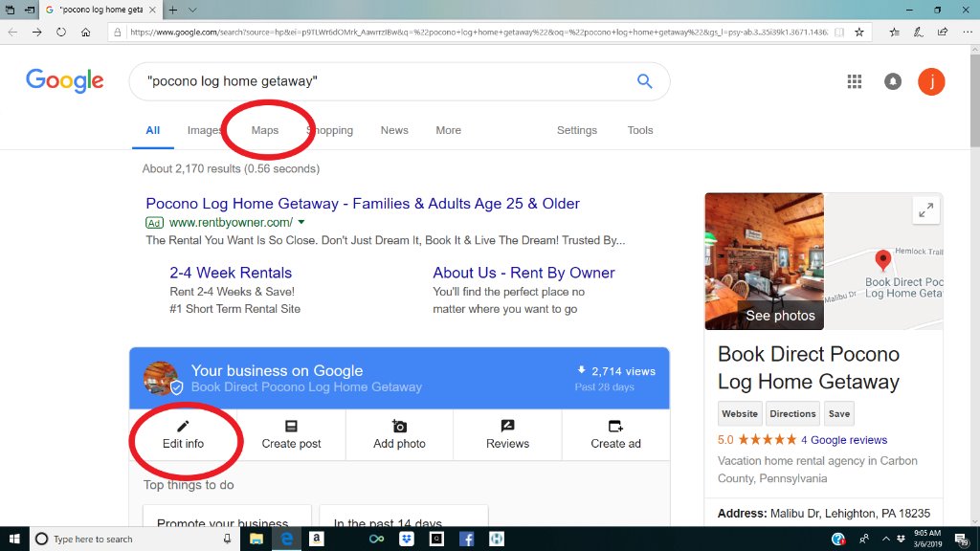
Task: View the See photos cabin thumbnail
Action: [x=764, y=261]
